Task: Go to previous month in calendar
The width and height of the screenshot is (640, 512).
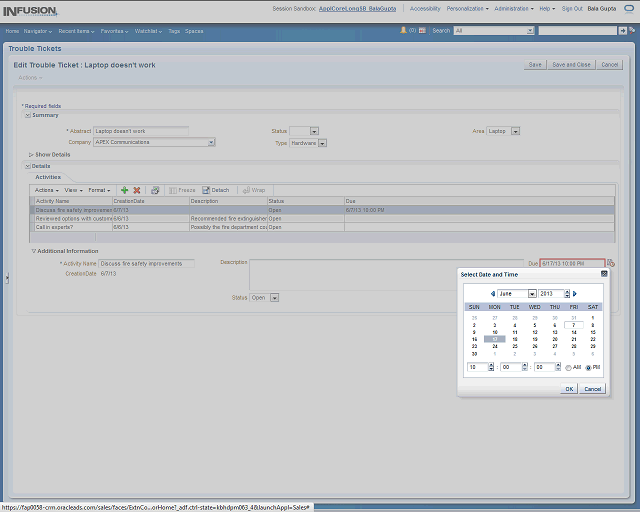Action: 492,294
